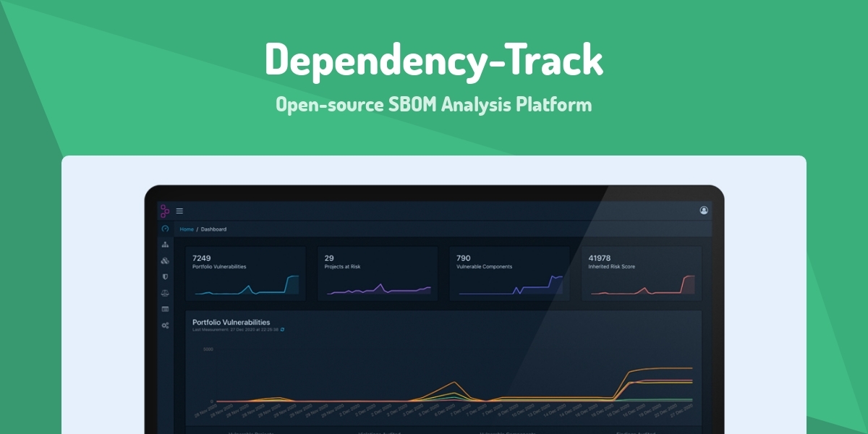868x434 pixels.
Task: Click the Last Measurement timestamp text
Action: click(235, 329)
